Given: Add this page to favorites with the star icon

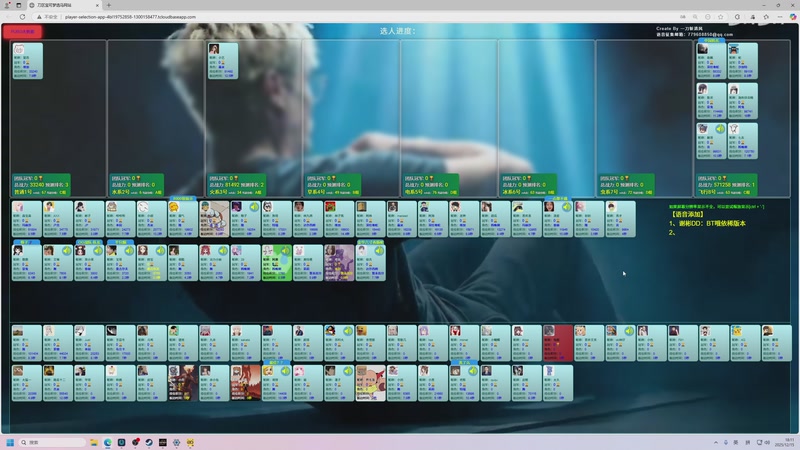Looking at the screenshot, I should (x=720, y=17).
